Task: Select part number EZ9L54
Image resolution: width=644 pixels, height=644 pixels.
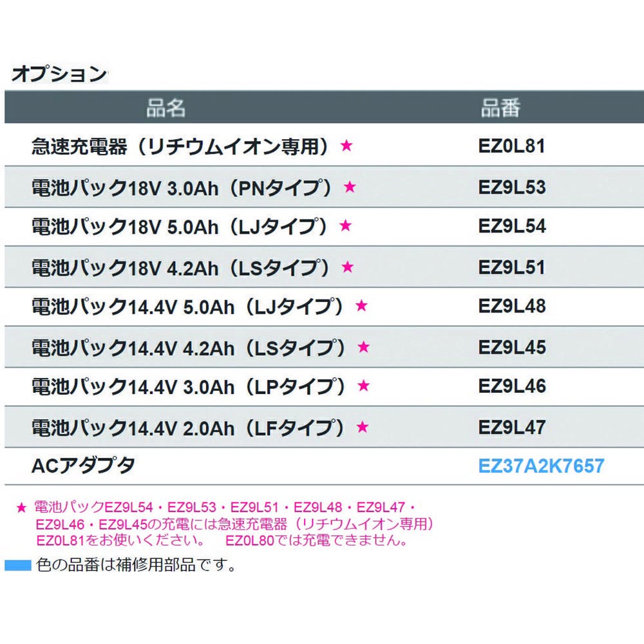Action: click(x=511, y=226)
